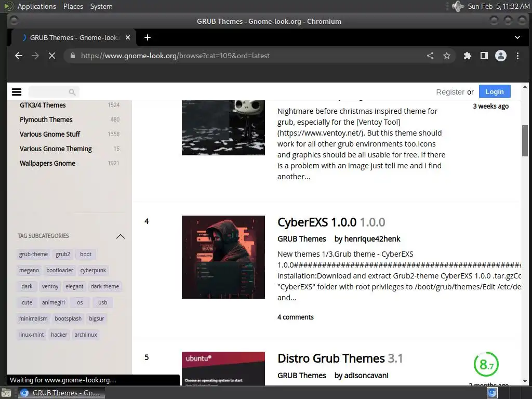Open the Distro Grub Themes thumbnail

pyautogui.click(x=223, y=368)
